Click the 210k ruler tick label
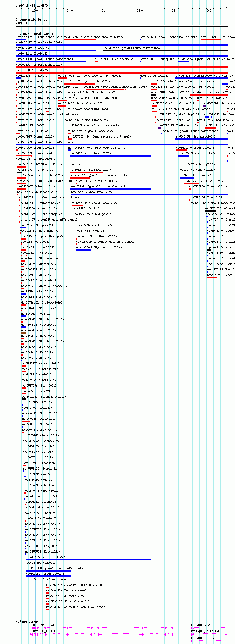 coord(105,11)
